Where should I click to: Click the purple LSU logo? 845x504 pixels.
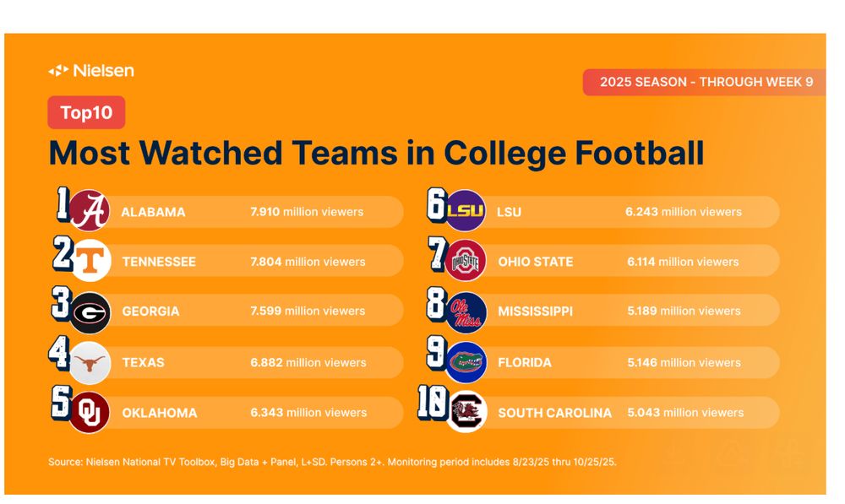(466, 211)
